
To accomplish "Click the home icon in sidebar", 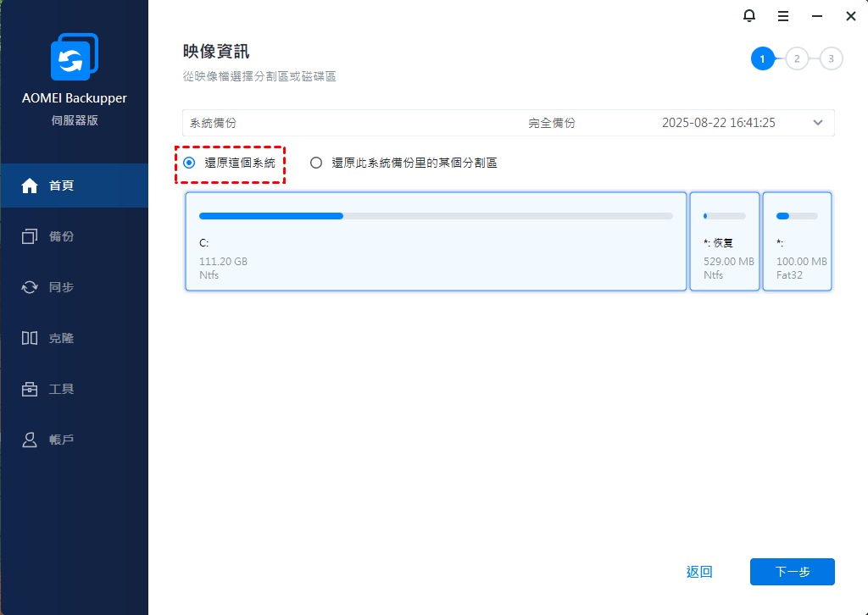I will pos(30,186).
